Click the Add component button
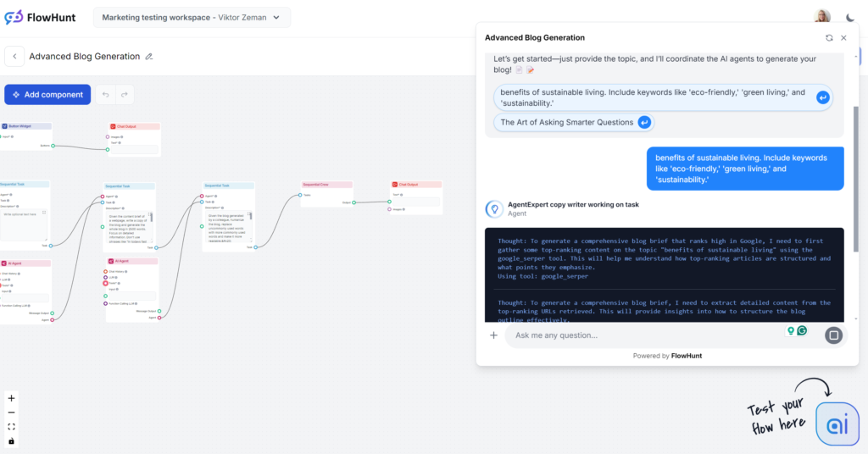This screenshot has height=454, width=868. click(x=47, y=95)
